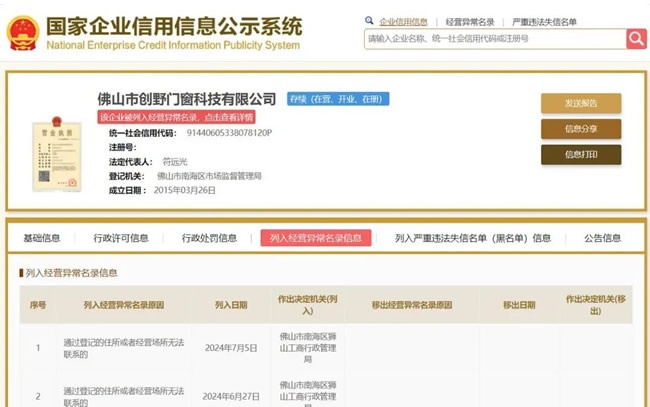Click the 作出决定机关(列入) column header
The image size is (650, 407).
[308, 305]
